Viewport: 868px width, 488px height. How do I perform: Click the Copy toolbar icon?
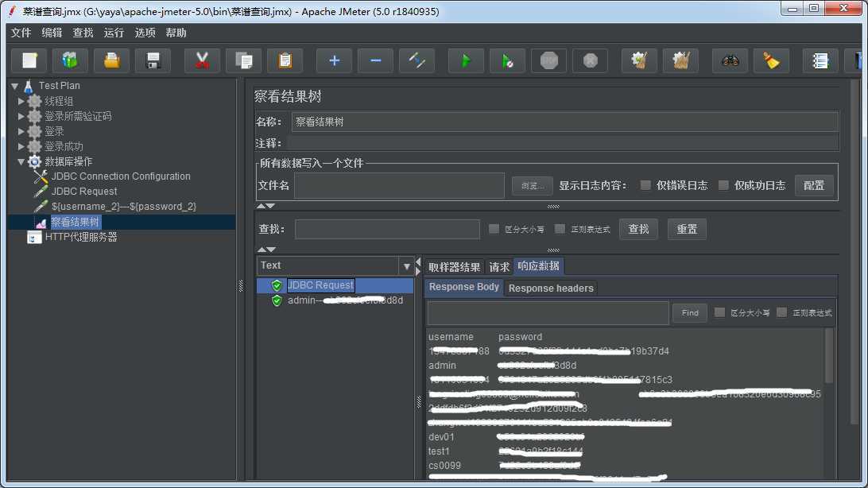[243, 60]
